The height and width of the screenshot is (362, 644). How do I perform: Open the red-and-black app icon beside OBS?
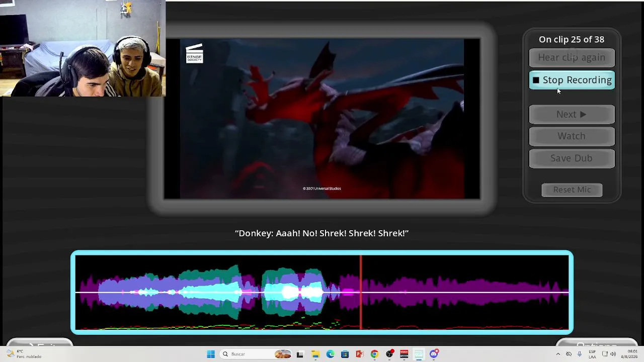[x=404, y=354]
